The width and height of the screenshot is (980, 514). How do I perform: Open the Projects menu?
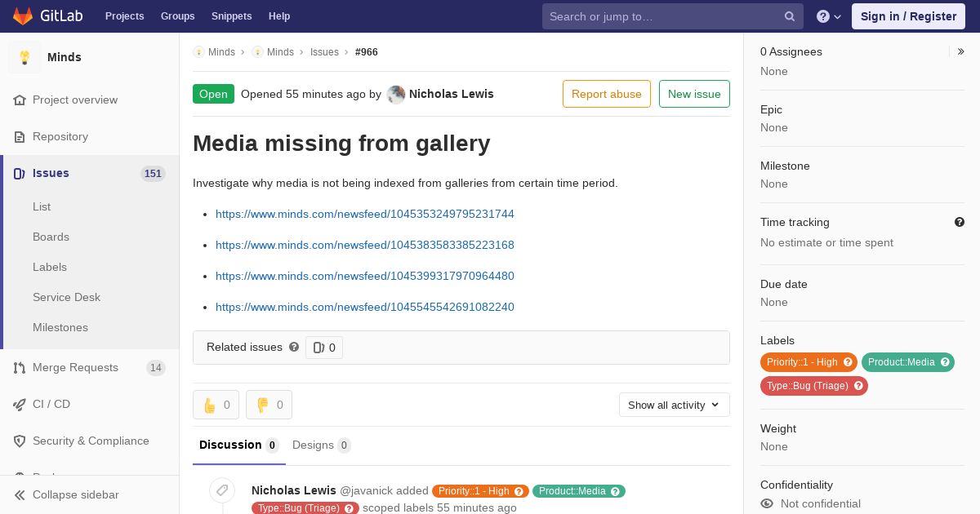124,16
